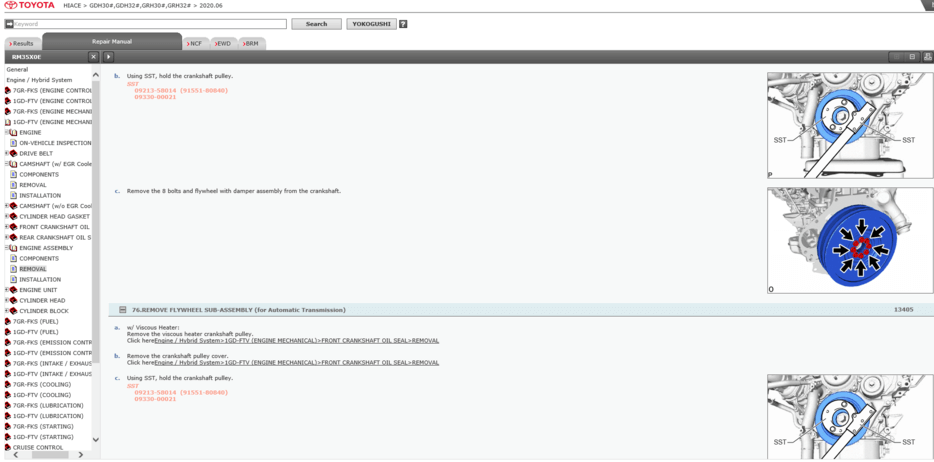Expand the ENGINE UNIT tree node
The image size is (934, 462).
[x=6, y=290]
